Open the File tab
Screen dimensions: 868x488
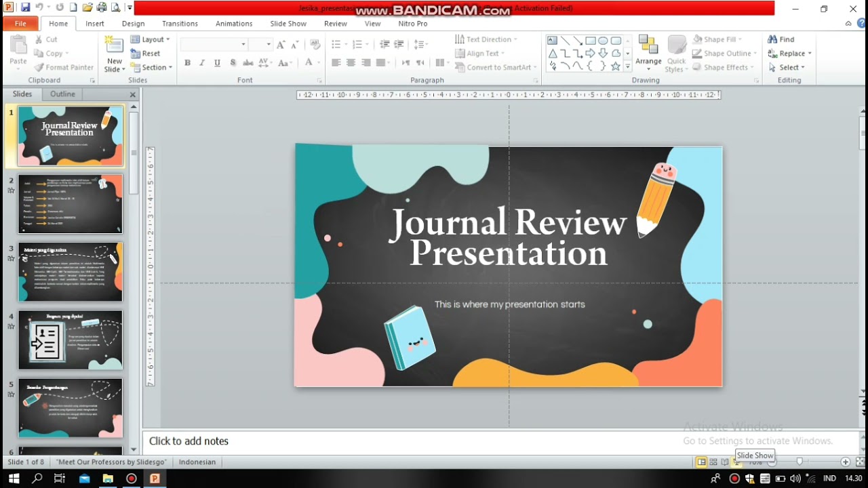20,23
